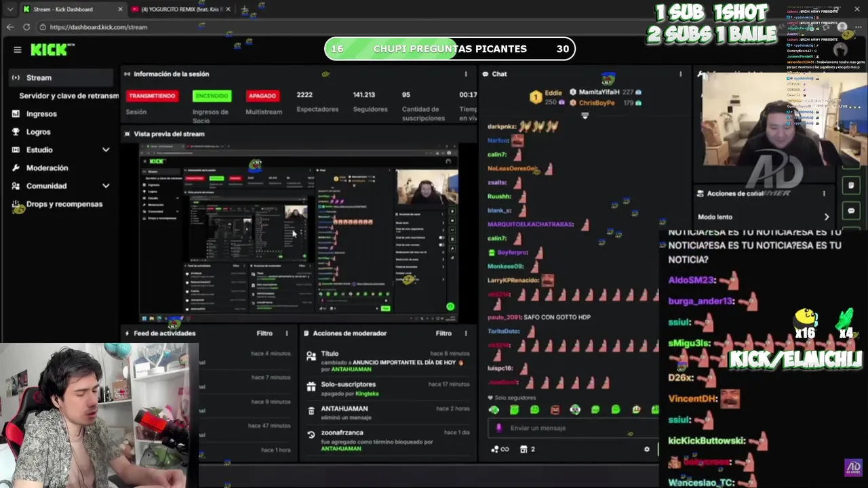
Task: Close the YOGURCITO REMIX browser tab
Action: [x=228, y=9]
